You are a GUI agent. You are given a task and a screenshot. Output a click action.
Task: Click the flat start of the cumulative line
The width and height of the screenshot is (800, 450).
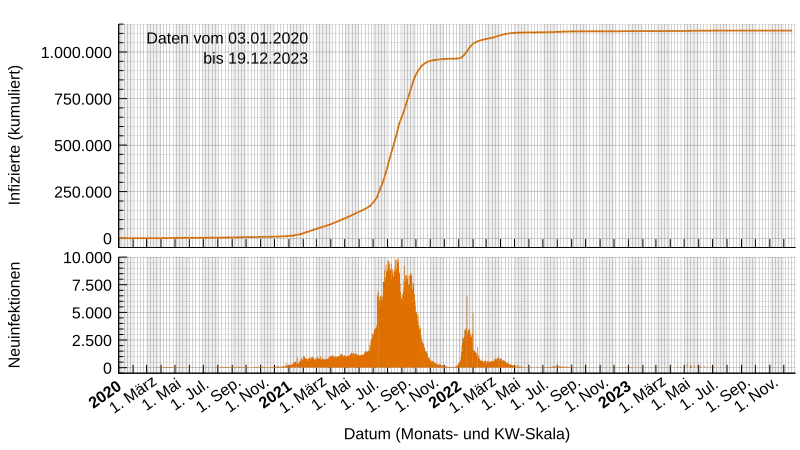click(x=180, y=238)
